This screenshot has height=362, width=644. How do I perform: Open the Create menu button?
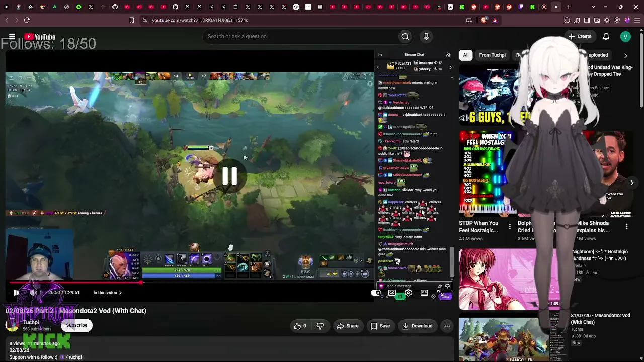coord(580,36)
